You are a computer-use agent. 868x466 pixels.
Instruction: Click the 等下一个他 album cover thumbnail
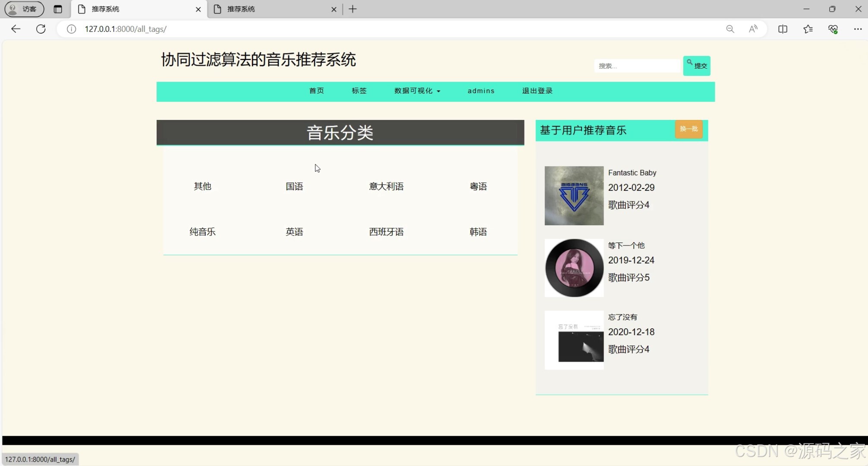point(574,268)
